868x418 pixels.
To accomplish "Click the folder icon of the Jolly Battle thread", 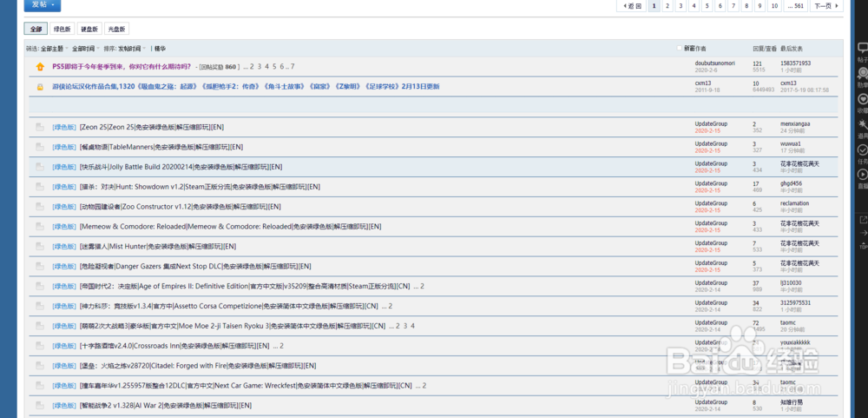I will pos(40,167).
